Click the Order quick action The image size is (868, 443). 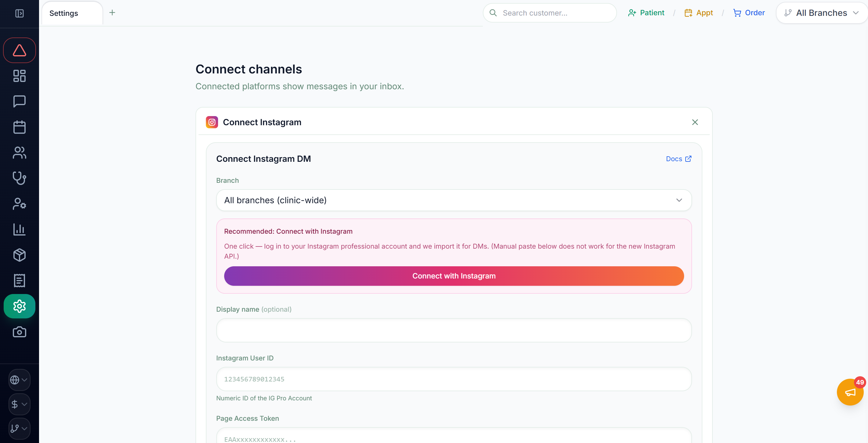tap(749, 13)
